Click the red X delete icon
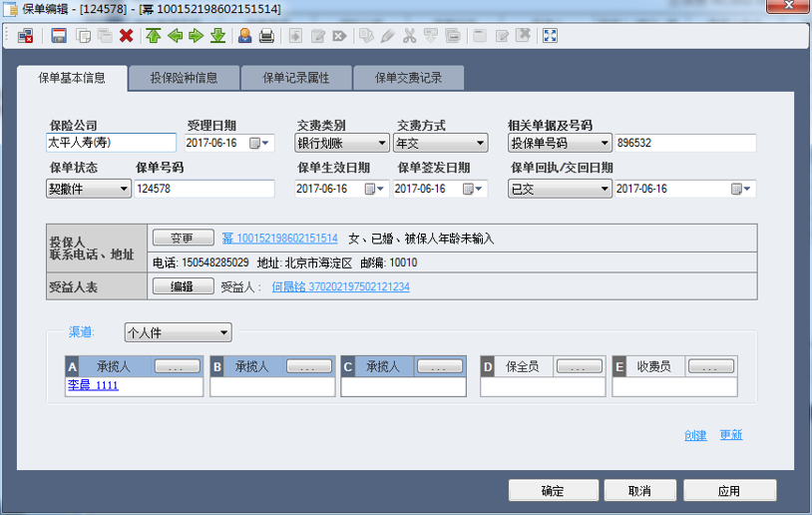The image size is (812, 515). point(126,36)
